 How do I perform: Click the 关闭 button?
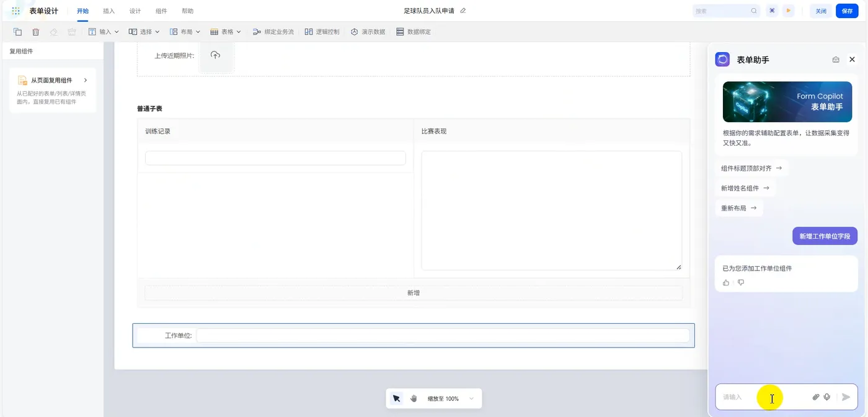coord(821,11)
